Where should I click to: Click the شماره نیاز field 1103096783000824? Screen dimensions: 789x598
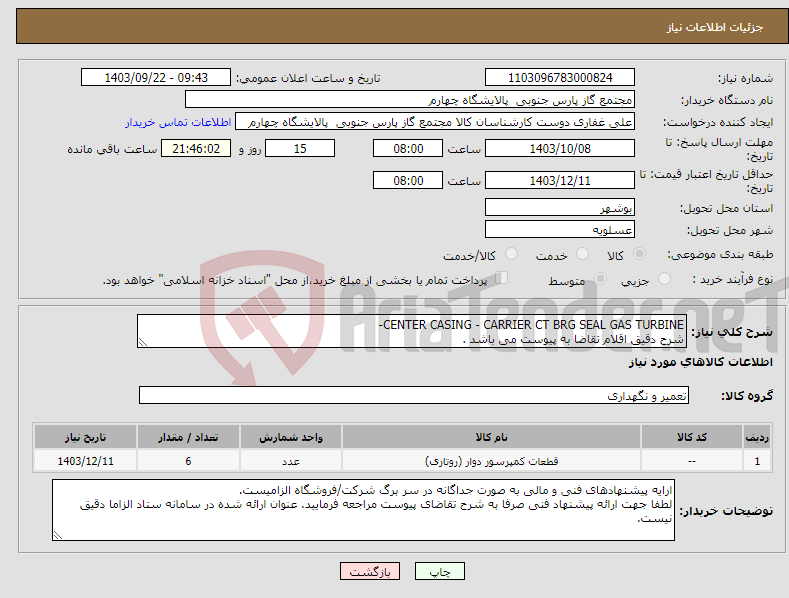[560, 78]
